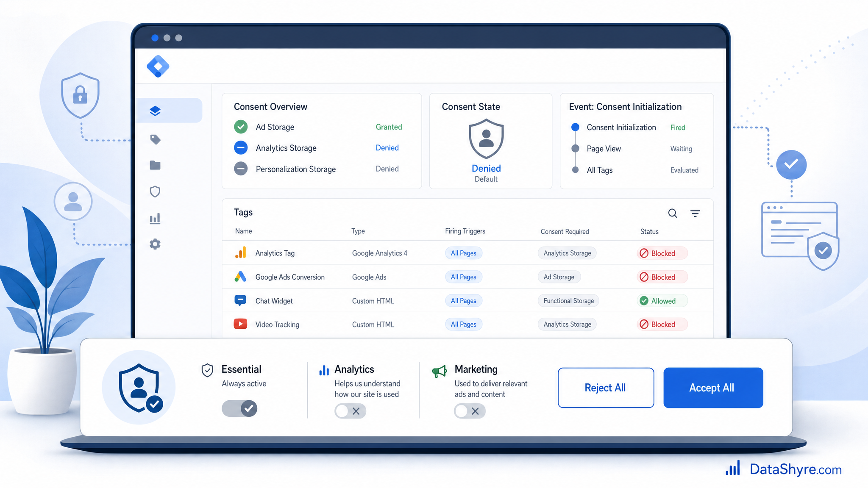Image resolution: width=868 pixels, height=488 pixels.
Task: Open the DataShyre.com link
Action: coord(784,469)
